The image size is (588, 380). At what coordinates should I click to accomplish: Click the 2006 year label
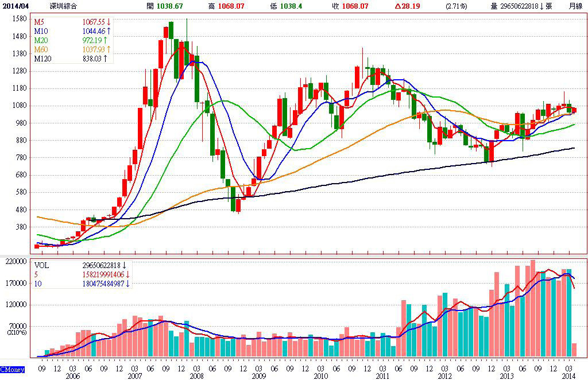[73, 376]
